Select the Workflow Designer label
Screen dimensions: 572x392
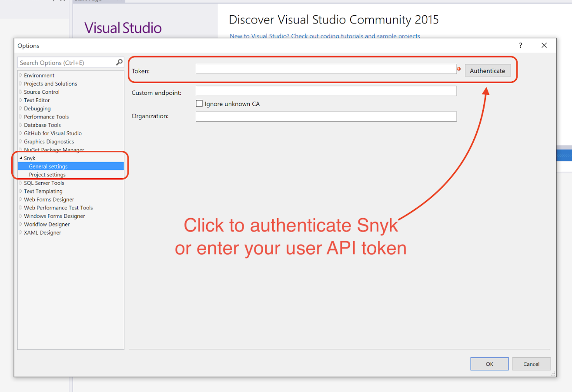coord(47,224)
